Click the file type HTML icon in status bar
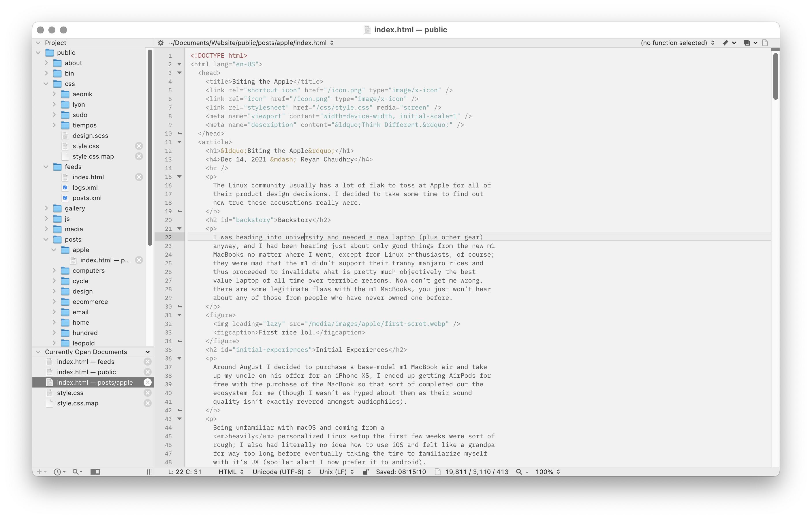 (231, 472)
